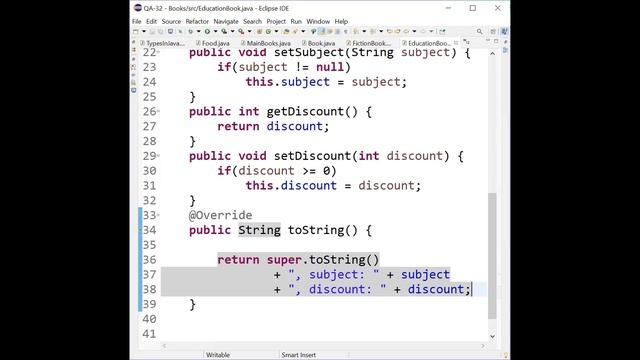Click the Open Console monitor icon

tap(170, 31)
